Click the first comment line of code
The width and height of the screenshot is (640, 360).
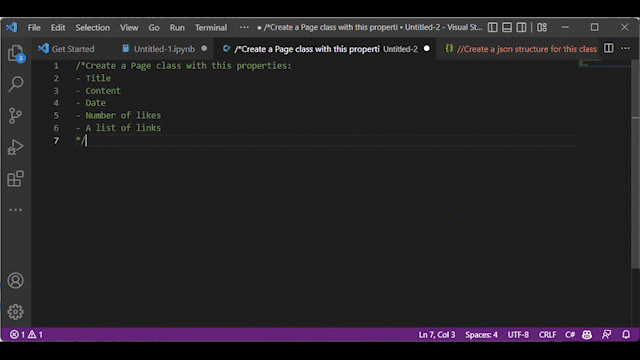(x=183, y=66)
